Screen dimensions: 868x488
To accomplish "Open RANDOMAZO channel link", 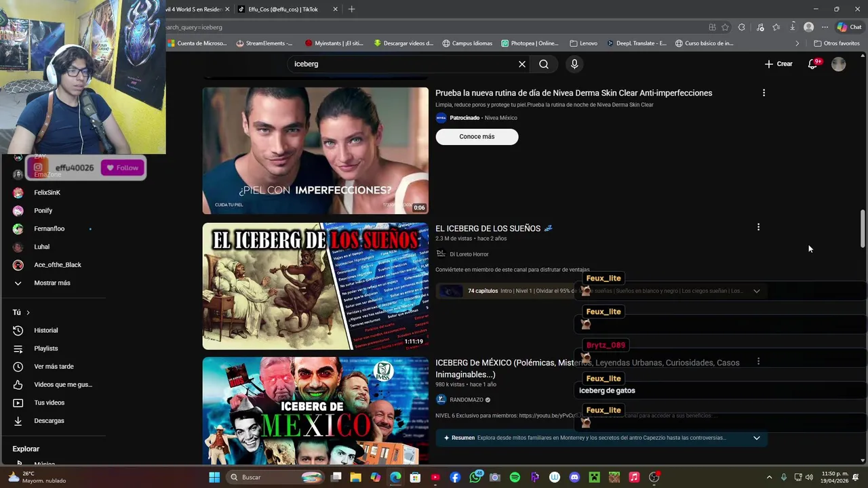I will pyautogui.click(x=467, y=400).
